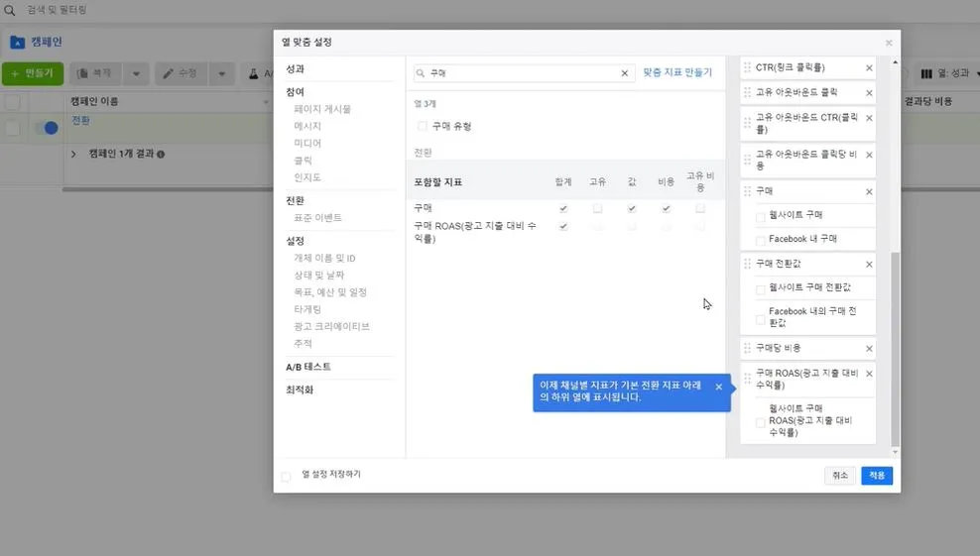Screen dimensions: 980x556
Task: Clear the 구매 search text with X
Action: pyautogui.click(x=624, y=73)
